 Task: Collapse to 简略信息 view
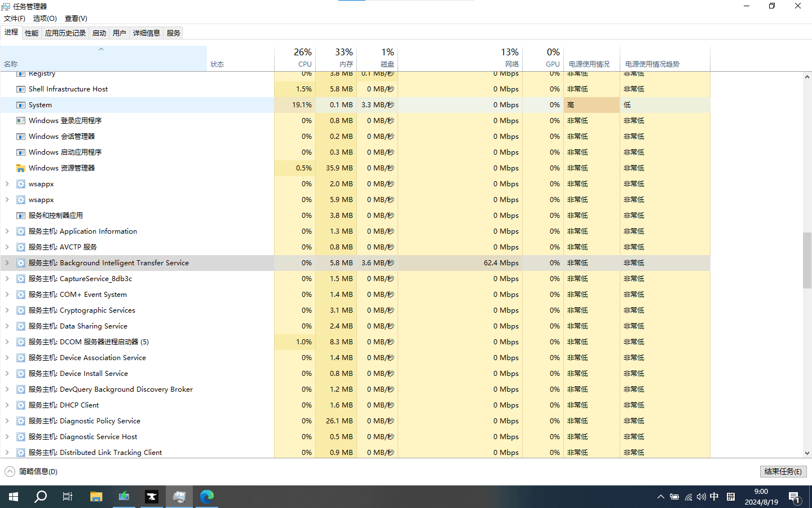(x=31, y=471)
